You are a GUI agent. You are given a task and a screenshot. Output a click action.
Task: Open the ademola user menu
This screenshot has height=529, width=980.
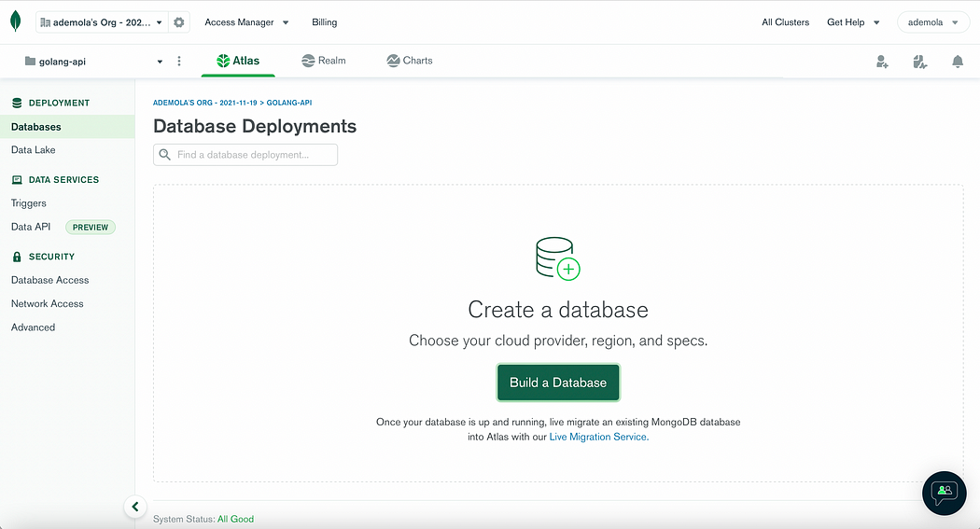tap(932, 22)
